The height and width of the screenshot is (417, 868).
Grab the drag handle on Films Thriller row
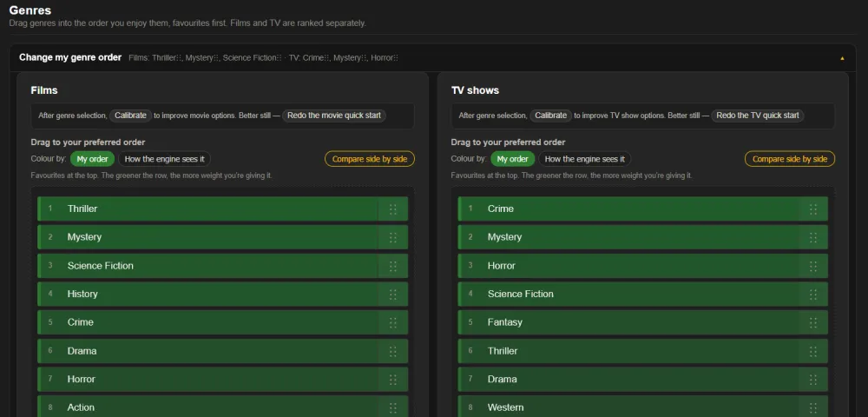(393, 208)
